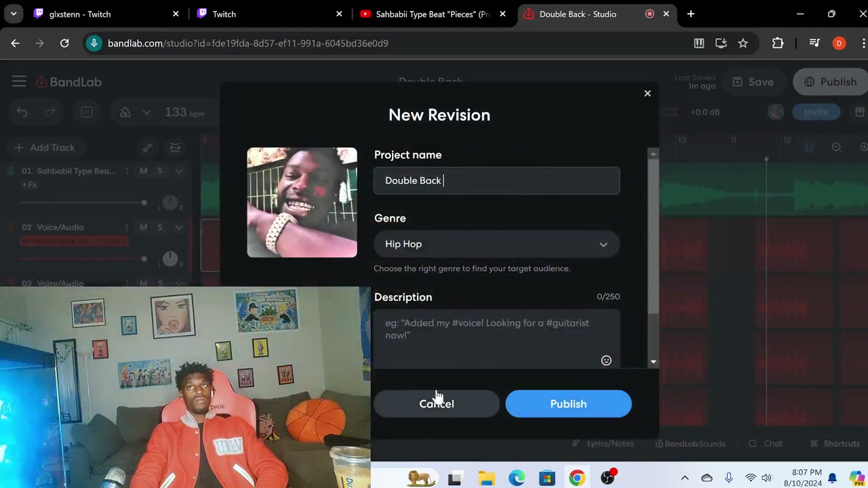868x488 pixels.
Task: Reload the BandLab page
Action: pos(64,43)
